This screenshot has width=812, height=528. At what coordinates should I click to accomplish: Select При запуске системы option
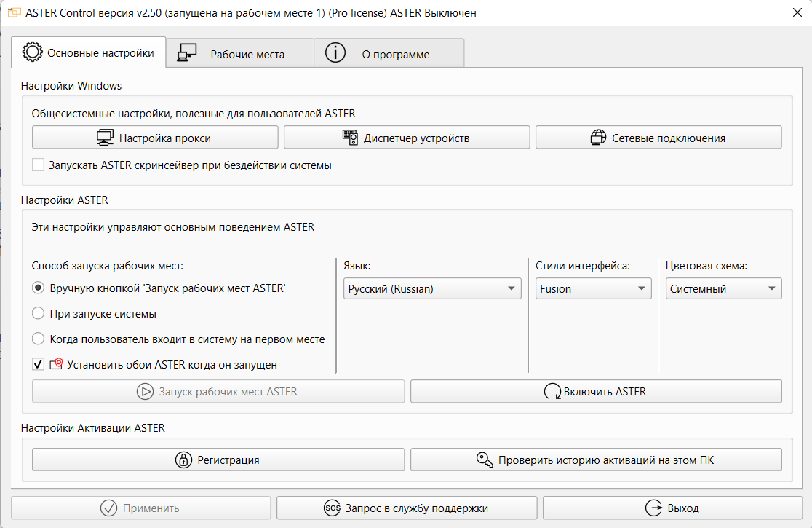[38, 313]
